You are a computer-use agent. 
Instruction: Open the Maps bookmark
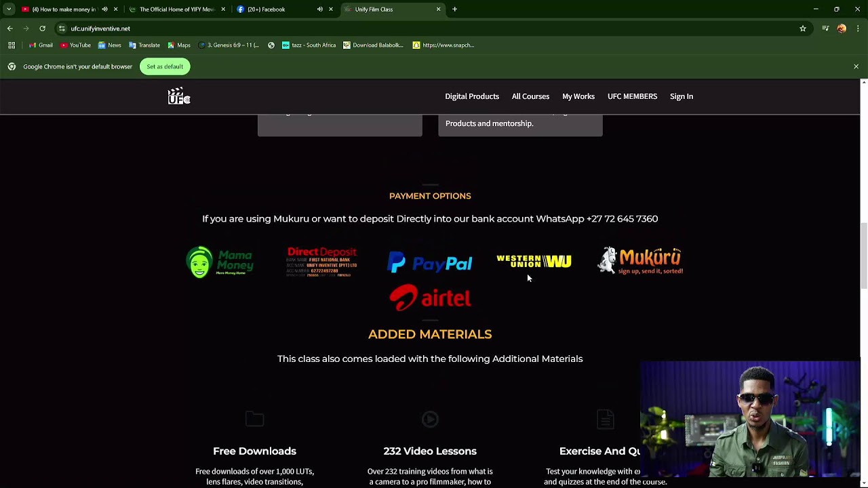tap(179, 45)
